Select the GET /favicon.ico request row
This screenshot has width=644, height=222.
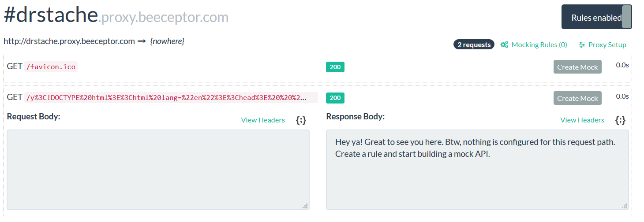click(318, 68)
